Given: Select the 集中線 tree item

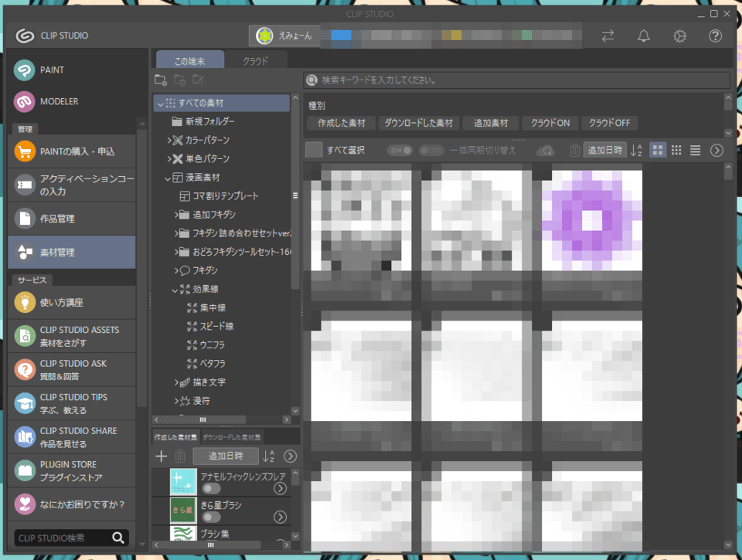Looking at the screenshot, I should (213, 308).
